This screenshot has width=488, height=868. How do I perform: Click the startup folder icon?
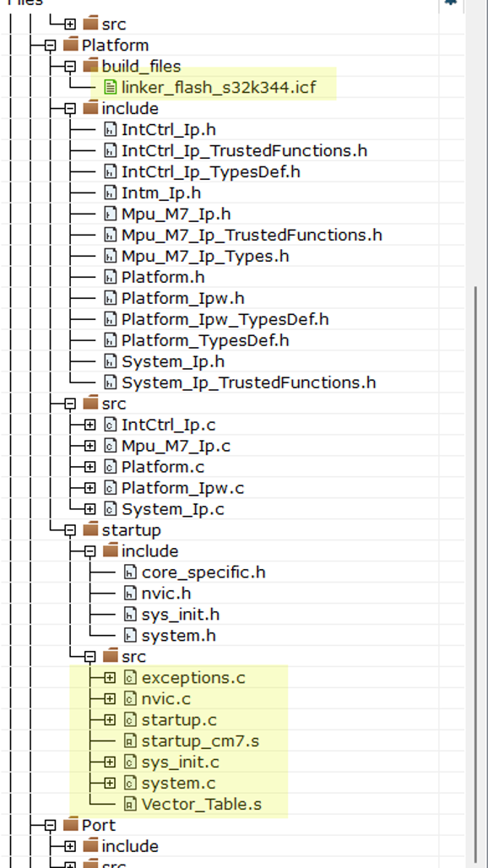[90, 529]
